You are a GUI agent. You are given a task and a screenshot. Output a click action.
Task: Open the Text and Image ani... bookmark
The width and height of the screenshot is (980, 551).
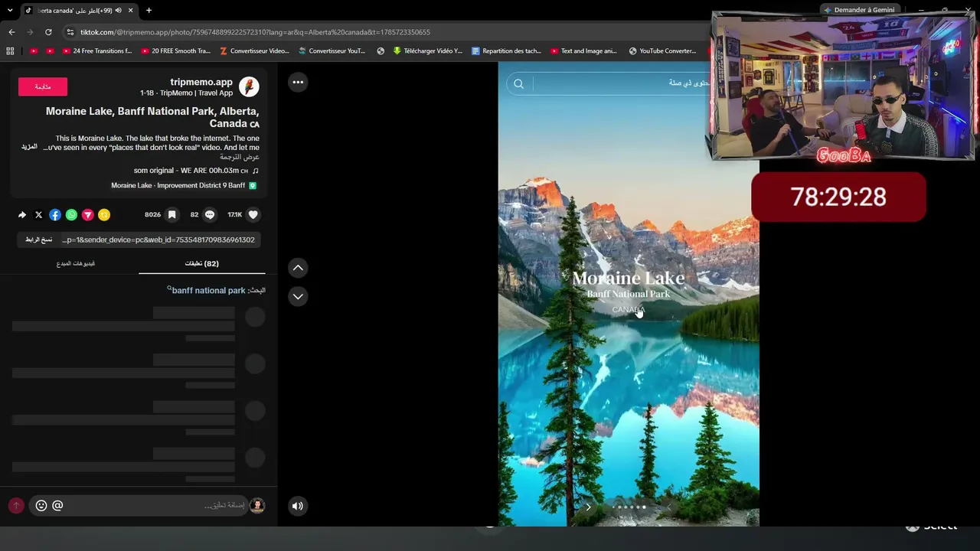pos(583,51)
